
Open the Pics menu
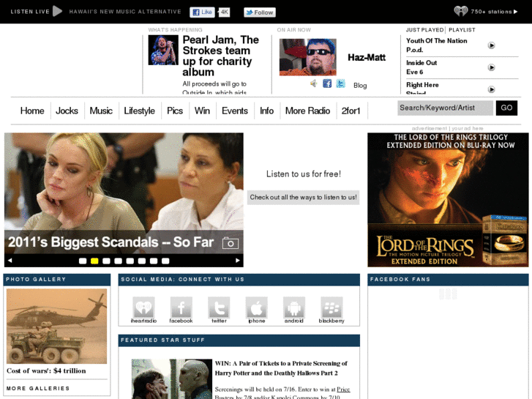pos(175,111)
